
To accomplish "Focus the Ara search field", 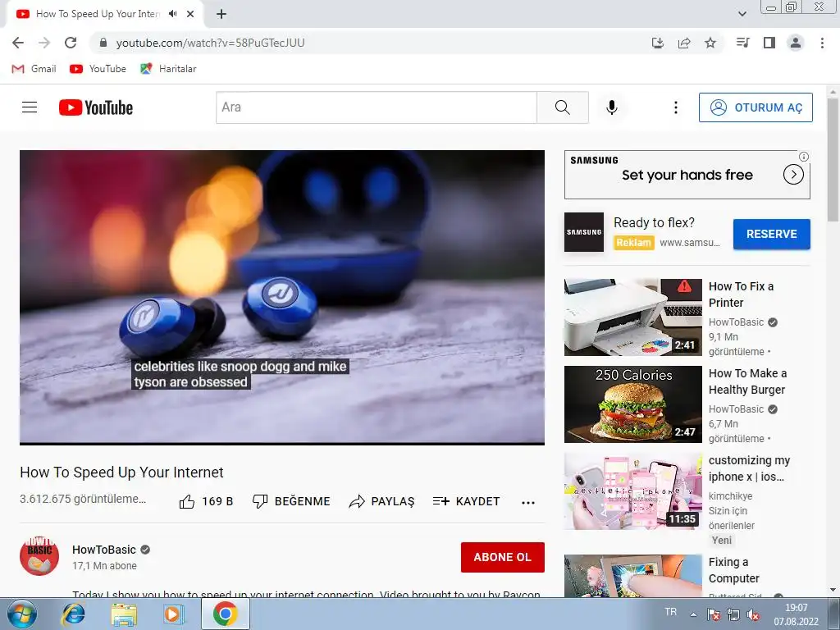I will 376,107.
